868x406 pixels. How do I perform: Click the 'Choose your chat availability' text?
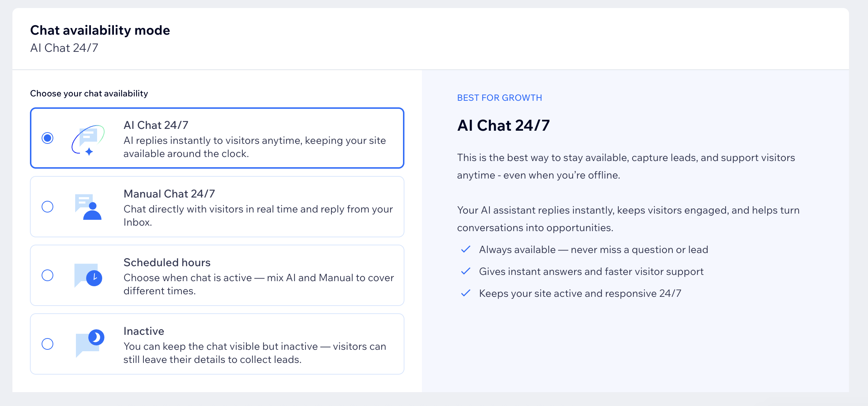89,93
